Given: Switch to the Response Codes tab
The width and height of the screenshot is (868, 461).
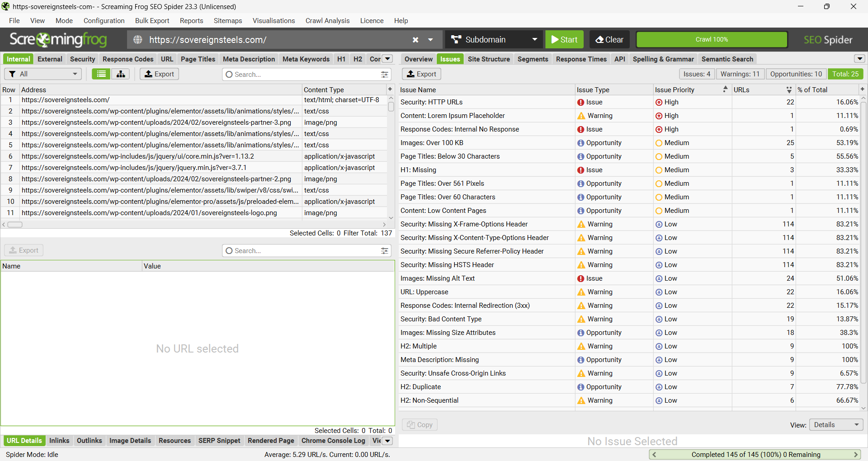Looking at the screenshot, I should point(128,59).
